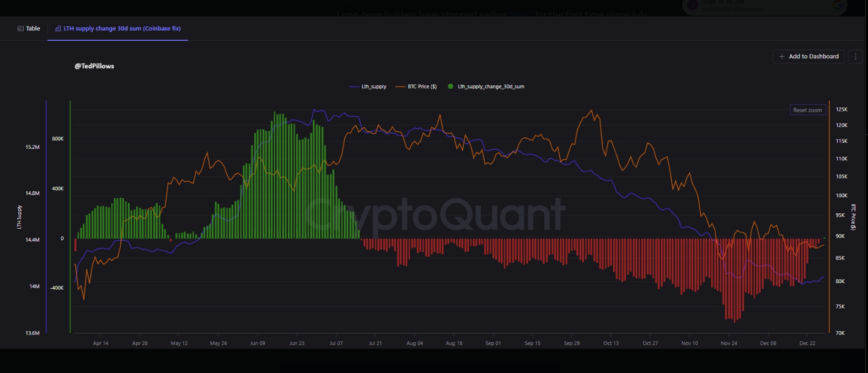Select LTH supply change 30d sum tab
The width and height of the screenshot is (868, 373).
point(122,29)
